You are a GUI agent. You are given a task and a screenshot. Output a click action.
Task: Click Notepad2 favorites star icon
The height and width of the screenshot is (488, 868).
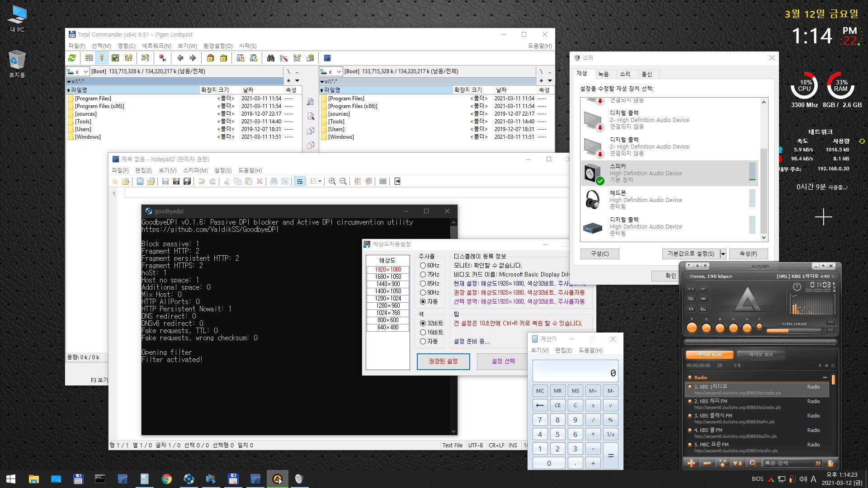pyautogui.click(x=115, y=181)
